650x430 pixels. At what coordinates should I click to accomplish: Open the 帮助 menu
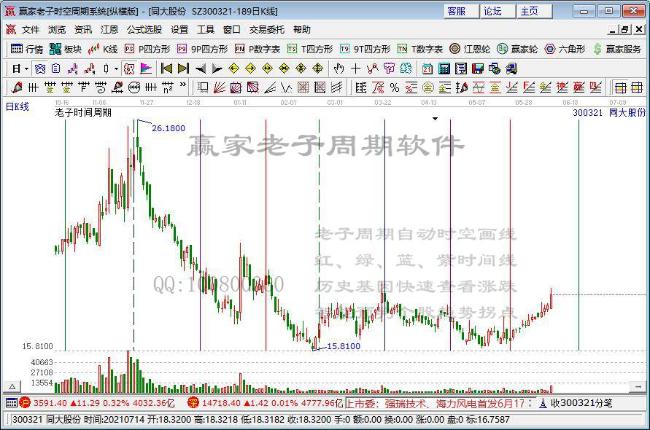tap(301, 29)
